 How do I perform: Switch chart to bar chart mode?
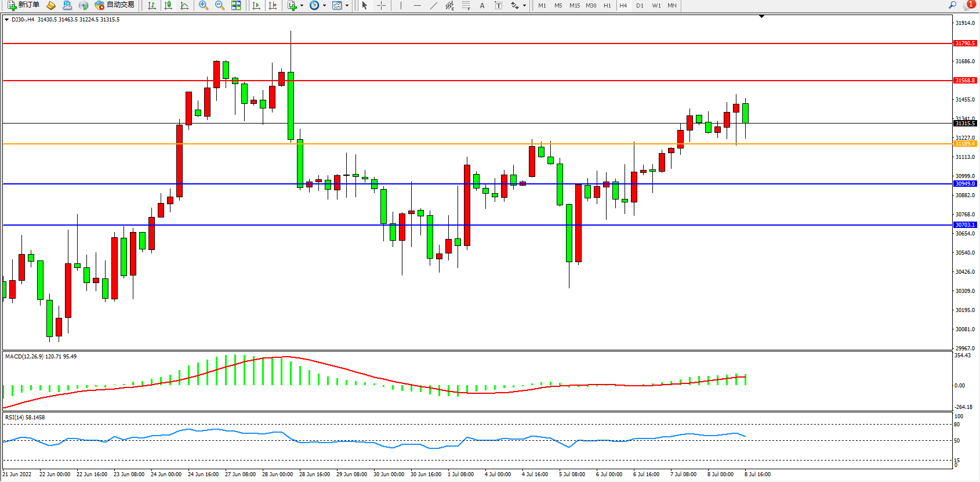152,5
